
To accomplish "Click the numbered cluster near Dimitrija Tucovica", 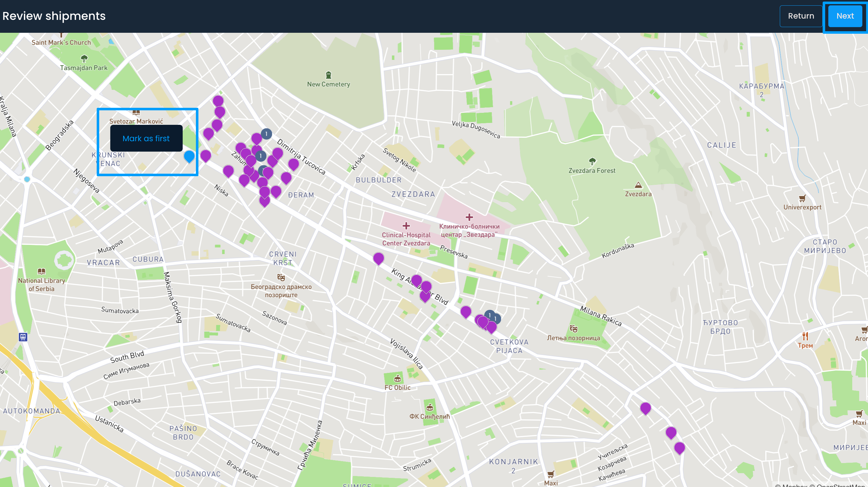I will point(266,134).
